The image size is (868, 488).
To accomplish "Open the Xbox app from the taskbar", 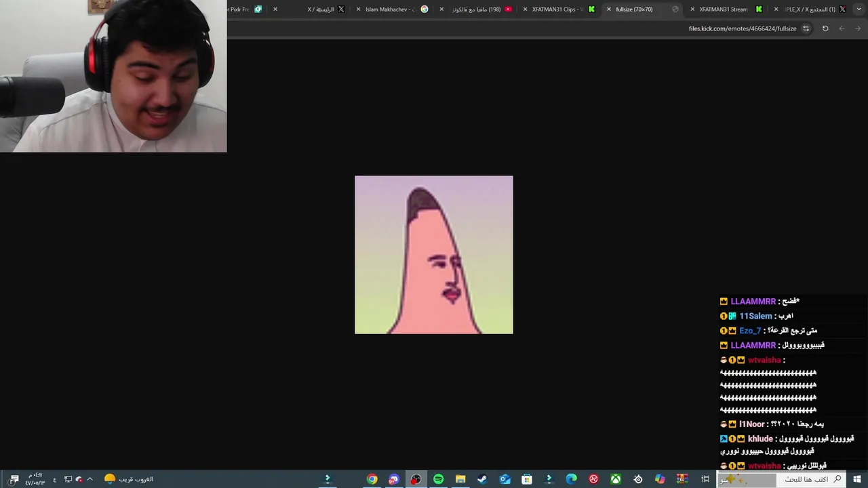I will tap(616, 479).
